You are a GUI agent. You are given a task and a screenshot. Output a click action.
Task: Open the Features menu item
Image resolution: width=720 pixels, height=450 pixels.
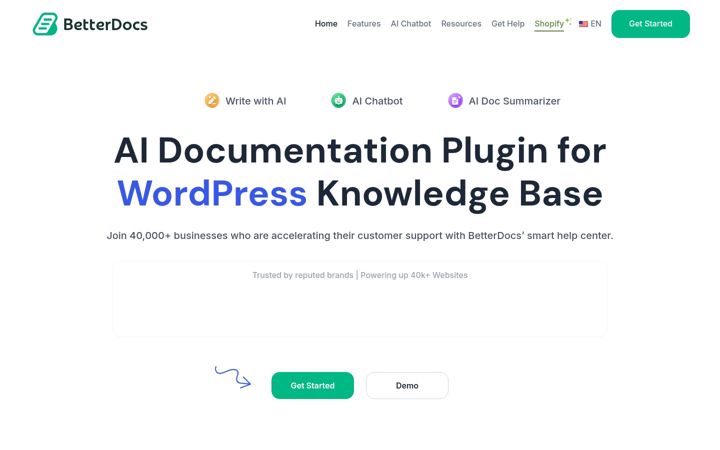click(364, 24)
